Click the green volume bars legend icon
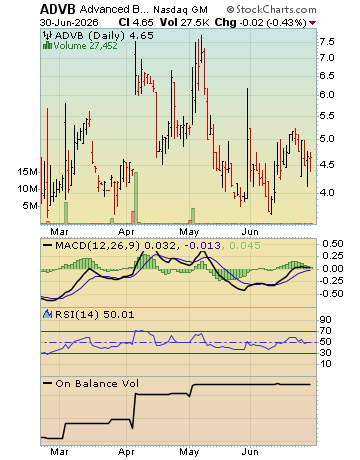This screenshot has height=460, width=360. point(47,45)
